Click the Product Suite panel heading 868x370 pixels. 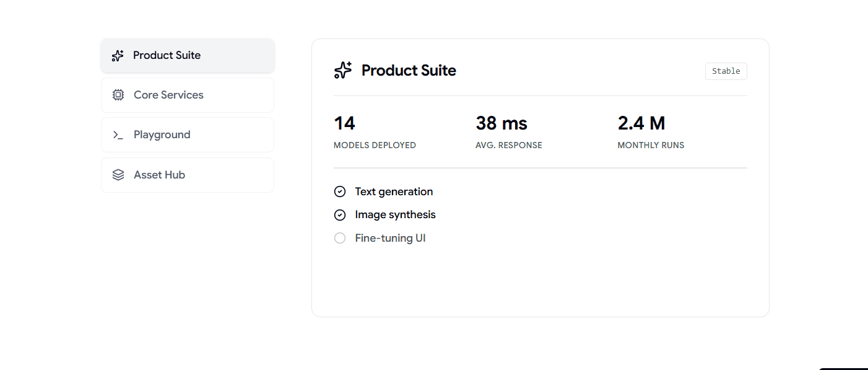[409, 71]
